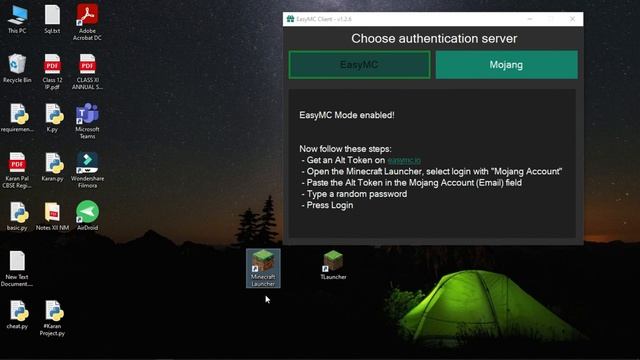The width and height of the screenshot is (640, 360).
Task: Choose the Mojang authentication server button
Action: [x=507, y=65]
